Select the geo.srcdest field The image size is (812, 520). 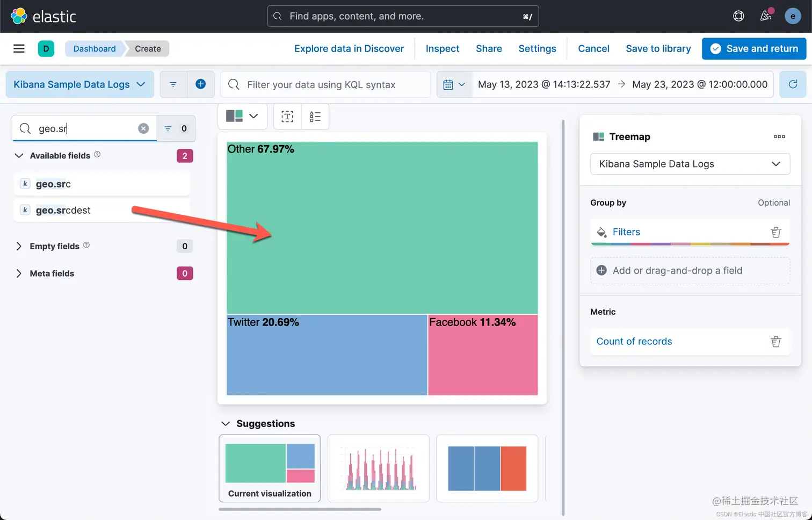click(x=102, y=210)
